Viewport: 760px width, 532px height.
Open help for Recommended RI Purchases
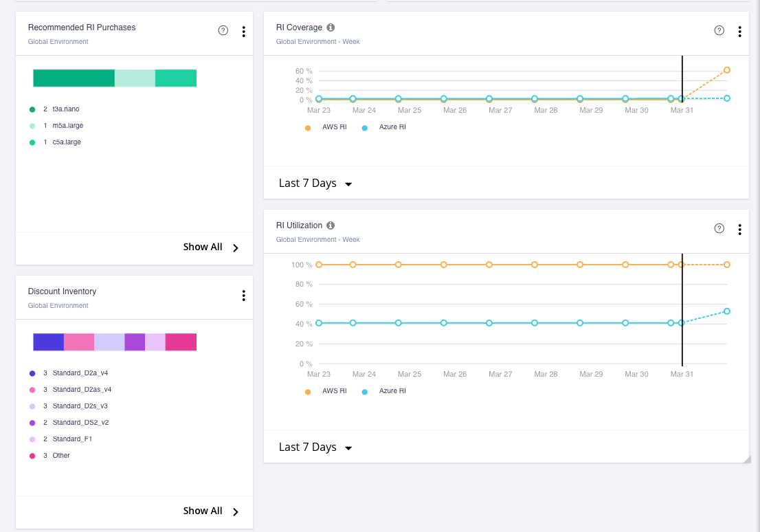click(x=223, y=30)
